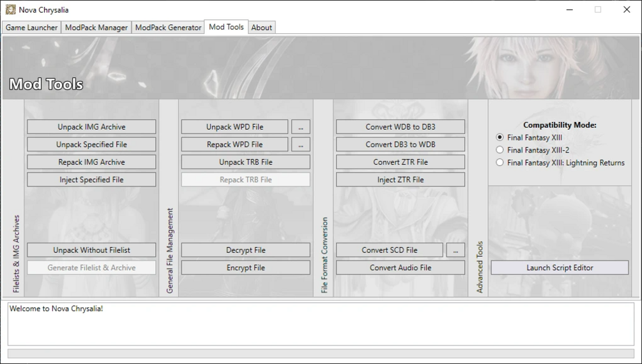642x364 pixels.
Task: Click Unpack Specified File button
Action: click(91, 144)
